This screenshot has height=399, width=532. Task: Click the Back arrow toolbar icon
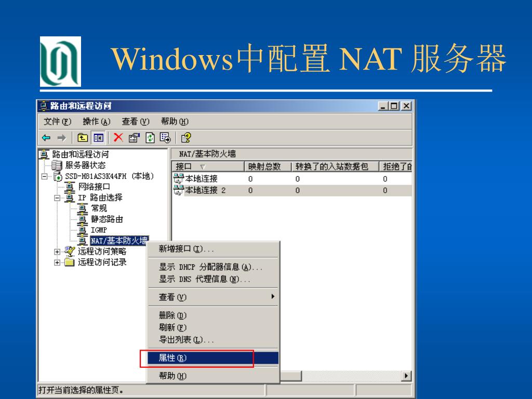click(x=46, y=138)
